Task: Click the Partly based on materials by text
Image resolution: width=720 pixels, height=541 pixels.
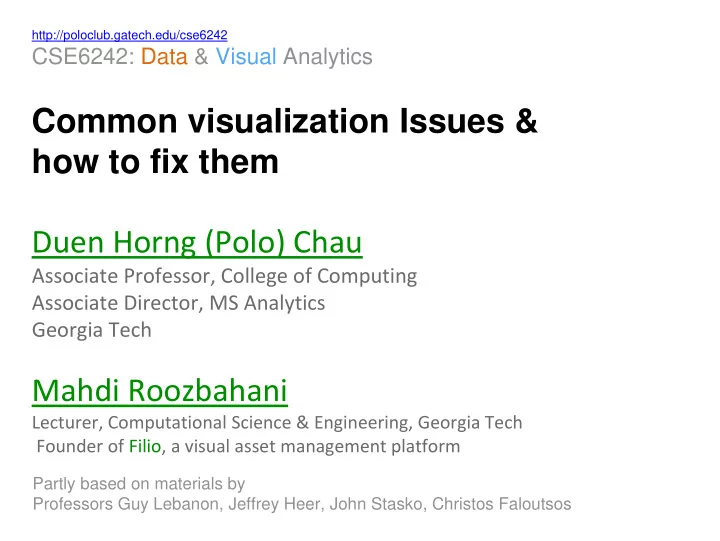Action: (x=139, y=484)
